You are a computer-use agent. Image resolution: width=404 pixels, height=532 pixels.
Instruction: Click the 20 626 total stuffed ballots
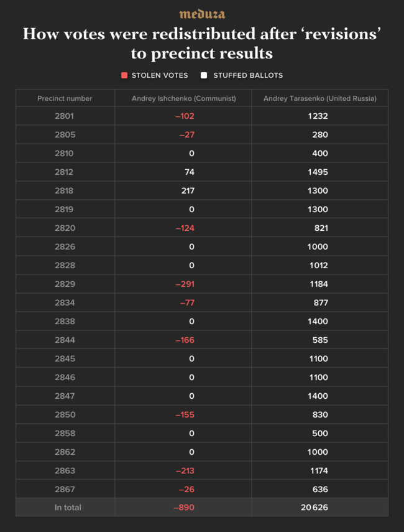(314, 507)
